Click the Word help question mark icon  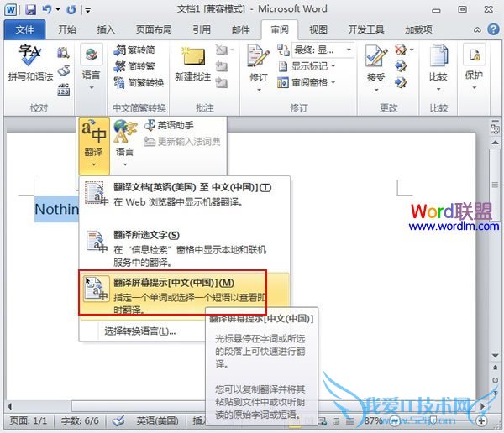(491, 29)
